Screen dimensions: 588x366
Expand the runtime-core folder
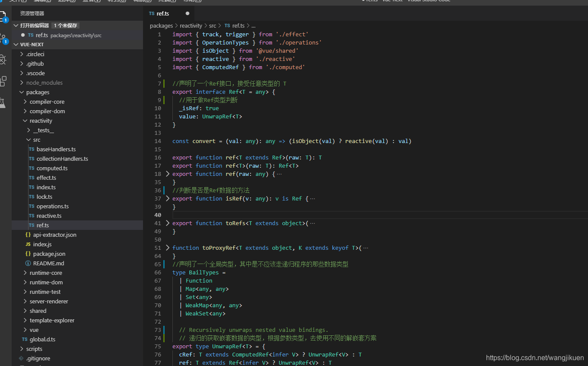pos(25,273)
